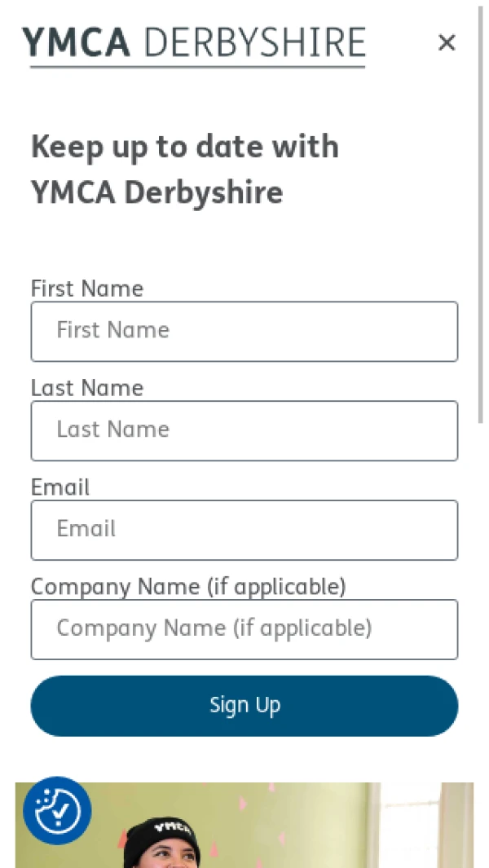489x868 pixels.
Task: Click the woman's face in the photo
Action: coord(167,860)
